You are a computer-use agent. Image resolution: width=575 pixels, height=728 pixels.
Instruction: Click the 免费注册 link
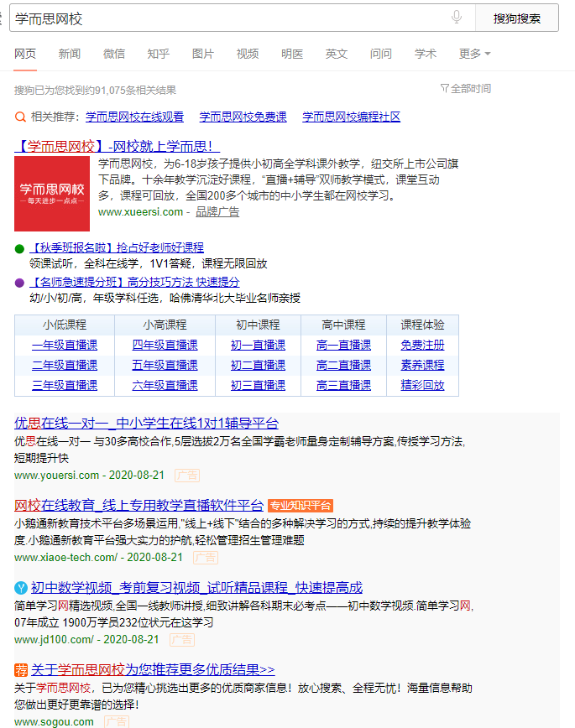pyautogui.click(x=422, y=345)
